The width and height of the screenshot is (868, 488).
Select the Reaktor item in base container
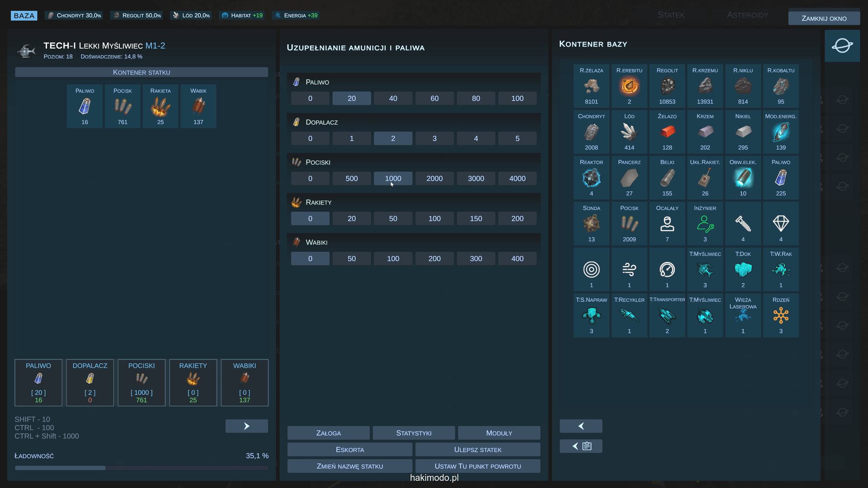coord(591,178)
